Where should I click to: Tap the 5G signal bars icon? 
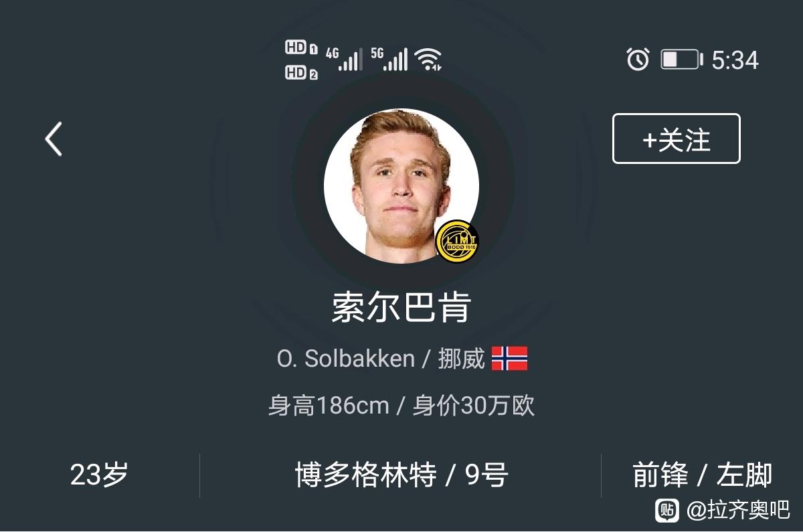coord(389,59)
